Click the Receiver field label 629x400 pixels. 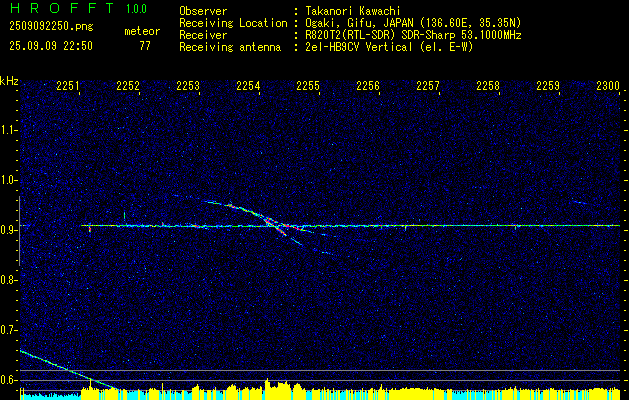pyautogui.click(x=203, y=35)
